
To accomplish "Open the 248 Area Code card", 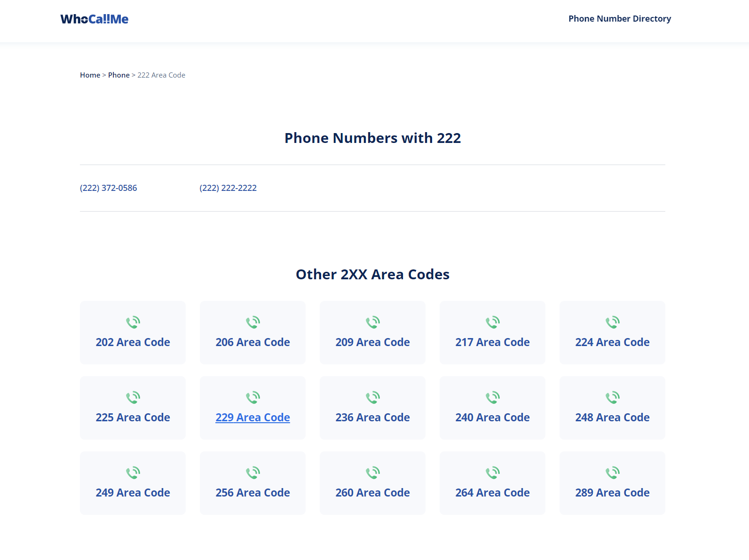I will click(612, 418).
